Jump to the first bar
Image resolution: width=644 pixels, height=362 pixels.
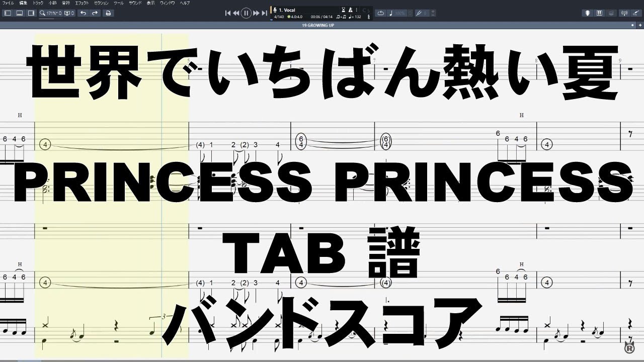(x=228, y=13)
